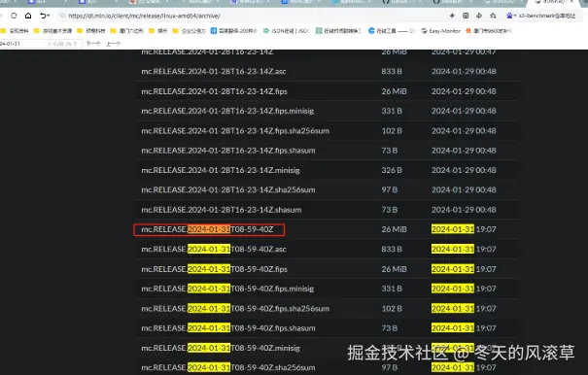Open mc.RELEASE.2024-01-31T08-59-40Z.fips.shasum
588x375 pixels.
click(x=228, y=328)
